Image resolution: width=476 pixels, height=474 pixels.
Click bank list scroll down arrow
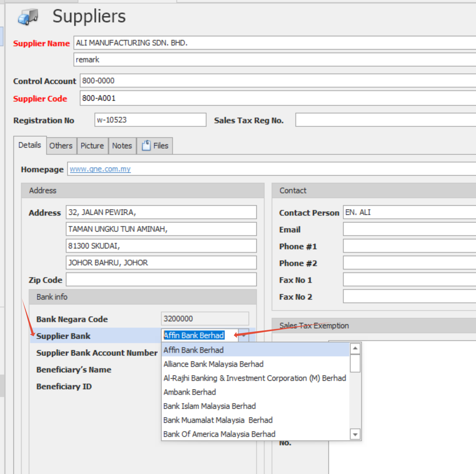pyautogui.click(x=355, y=434)
